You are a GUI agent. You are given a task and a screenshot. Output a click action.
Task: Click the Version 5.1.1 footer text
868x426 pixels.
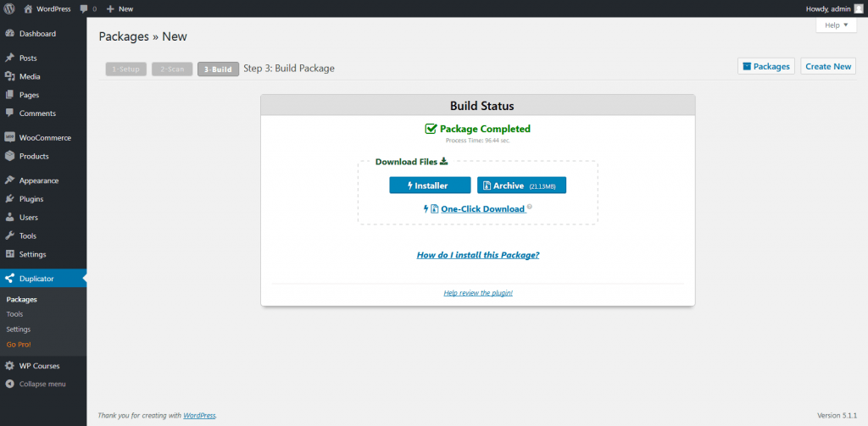pos(837,415)
